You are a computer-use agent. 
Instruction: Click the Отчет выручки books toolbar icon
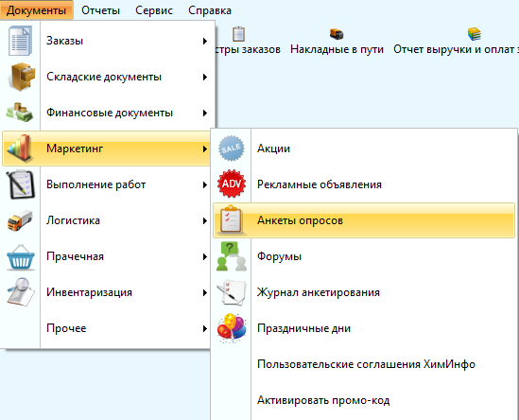pyautogui.click(x=474, y=34)
